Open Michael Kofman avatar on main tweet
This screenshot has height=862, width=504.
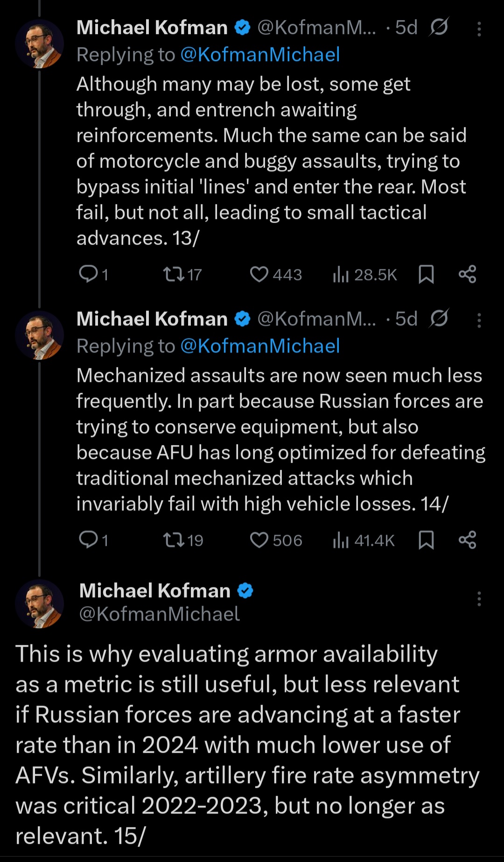(x=39, y=603)
